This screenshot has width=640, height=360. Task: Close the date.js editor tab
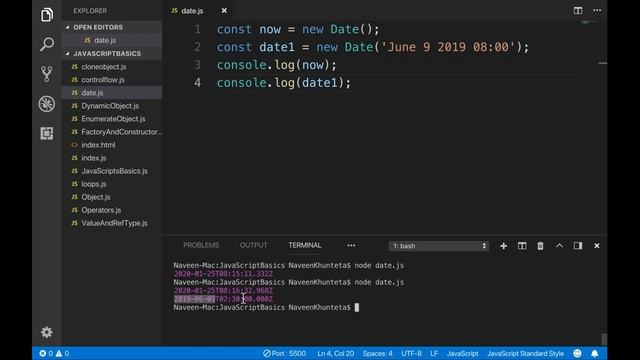tap(224, 11)
